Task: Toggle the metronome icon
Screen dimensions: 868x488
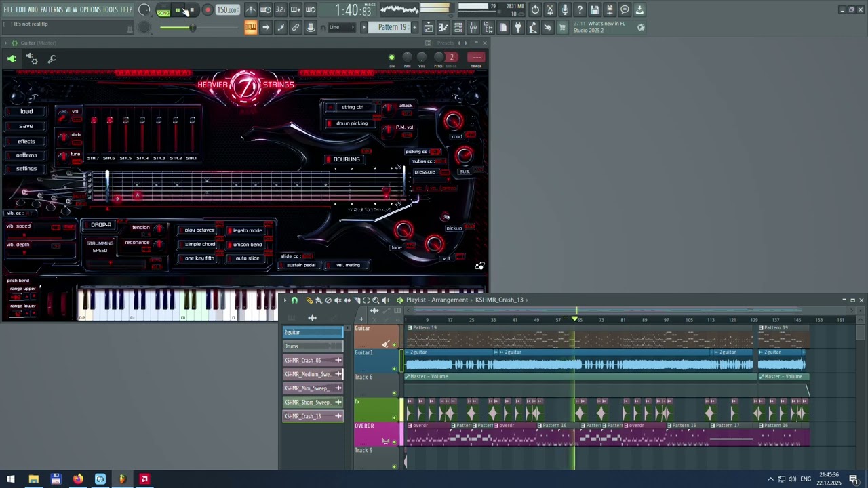Action: click(x=250, y=9)
